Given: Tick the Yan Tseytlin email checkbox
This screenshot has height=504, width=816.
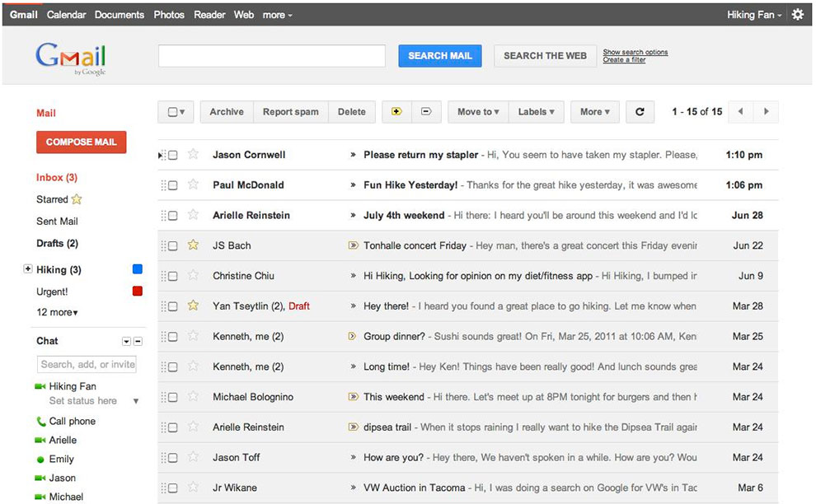Looking at the screenshot, I should point(173,306).
